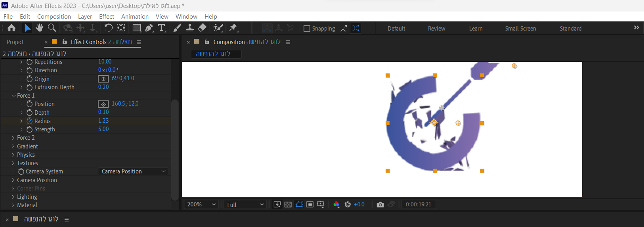Viewport: 644px width, 227px height.
Task: Click the Fast Previews icon below viewer
Action: (277, 204)
